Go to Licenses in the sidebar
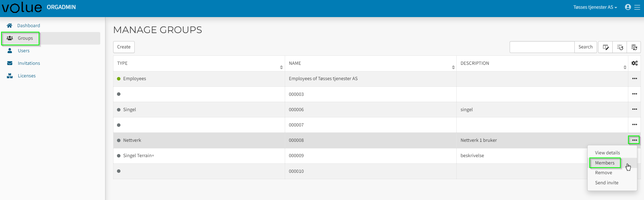Viewport: 644px width, 200px height. pos(26,76)
